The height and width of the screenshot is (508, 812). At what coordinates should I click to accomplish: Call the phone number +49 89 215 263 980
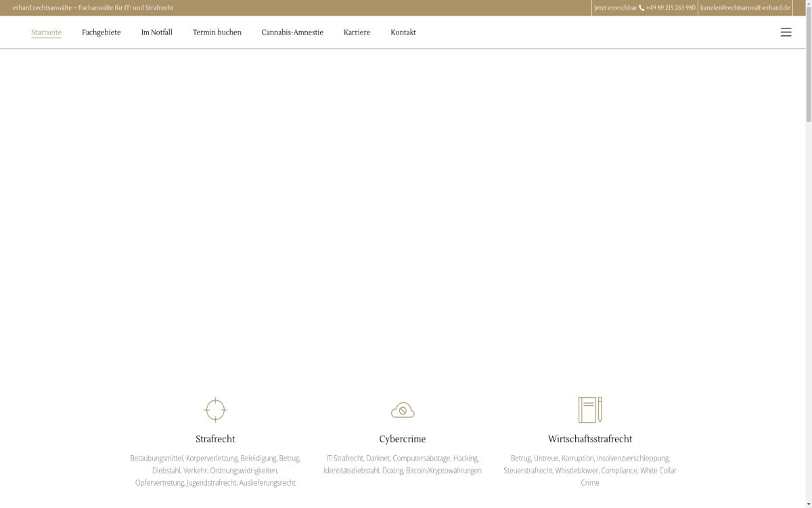(x=669, y=8)
